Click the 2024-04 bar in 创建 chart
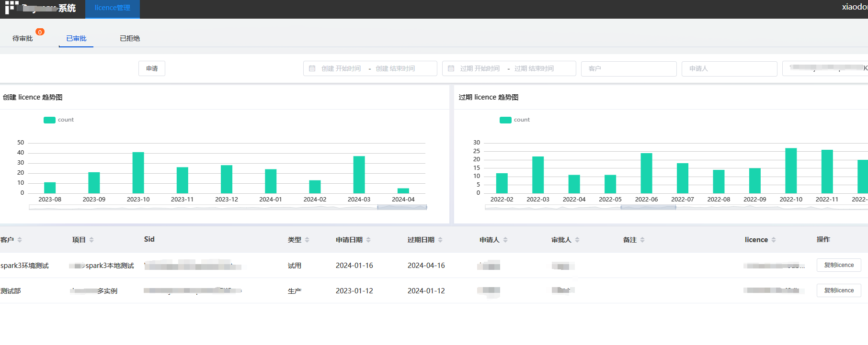 coord(403,191)
